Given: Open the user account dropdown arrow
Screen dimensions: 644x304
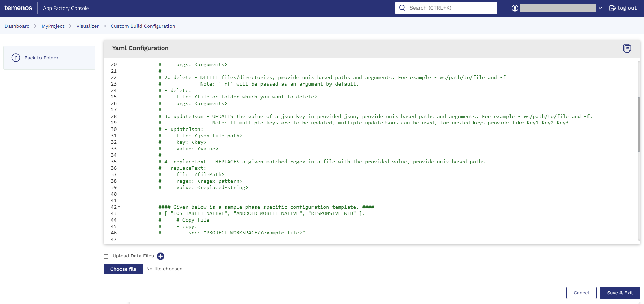Looking at the screenshot, I should (x=600, y=8).
